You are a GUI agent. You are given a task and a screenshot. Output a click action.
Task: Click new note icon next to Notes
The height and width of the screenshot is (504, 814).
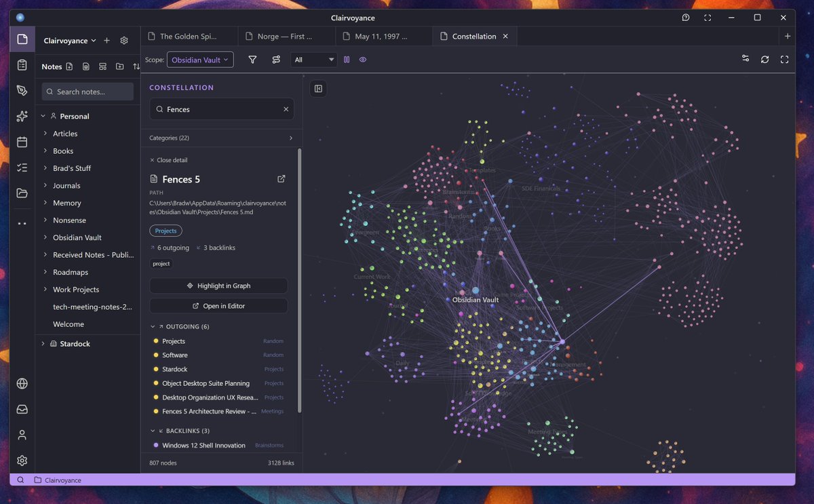[x=69, y=66]
